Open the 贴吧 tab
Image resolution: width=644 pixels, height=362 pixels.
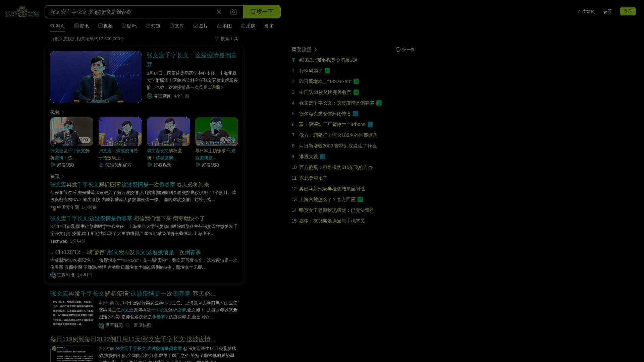(129, 26)
